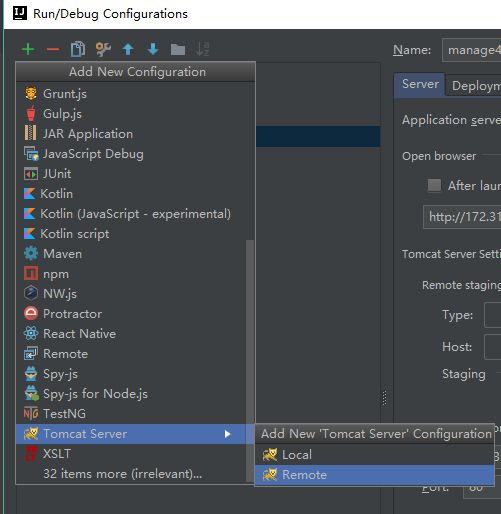Click the configuration list scrollbar

tap(249, 361)
